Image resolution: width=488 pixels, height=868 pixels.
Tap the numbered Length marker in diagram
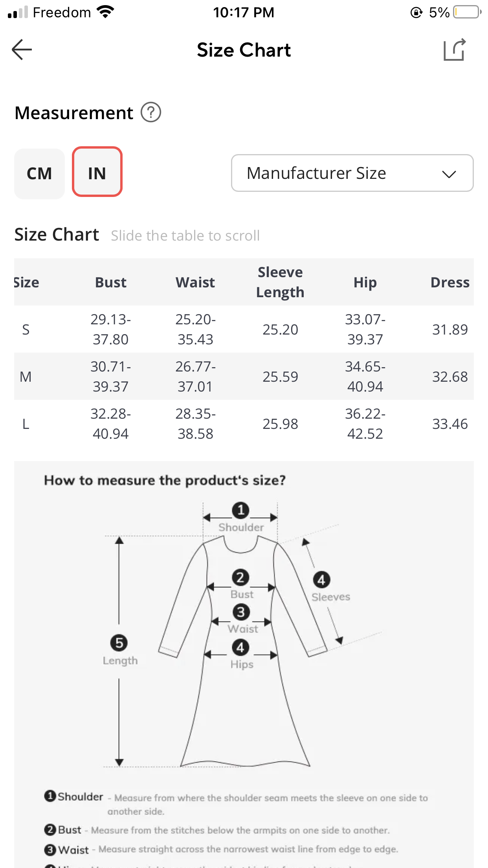click(119, 643)
